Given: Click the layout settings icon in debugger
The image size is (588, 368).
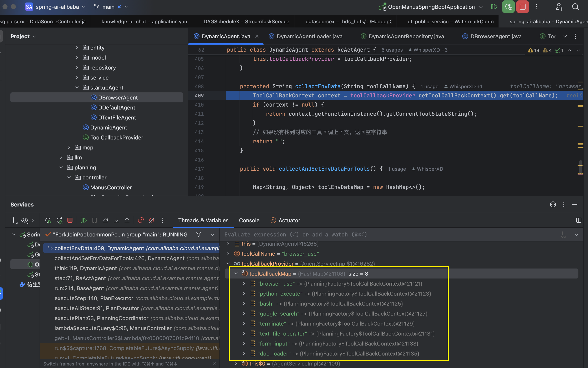Looking at the screenshot, I should 579,220.
